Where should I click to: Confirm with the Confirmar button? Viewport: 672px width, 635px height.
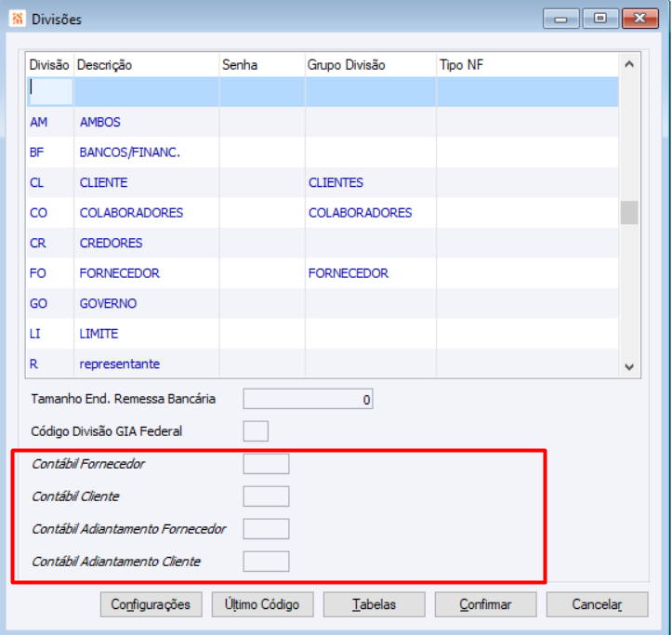[x=485, y=604]
